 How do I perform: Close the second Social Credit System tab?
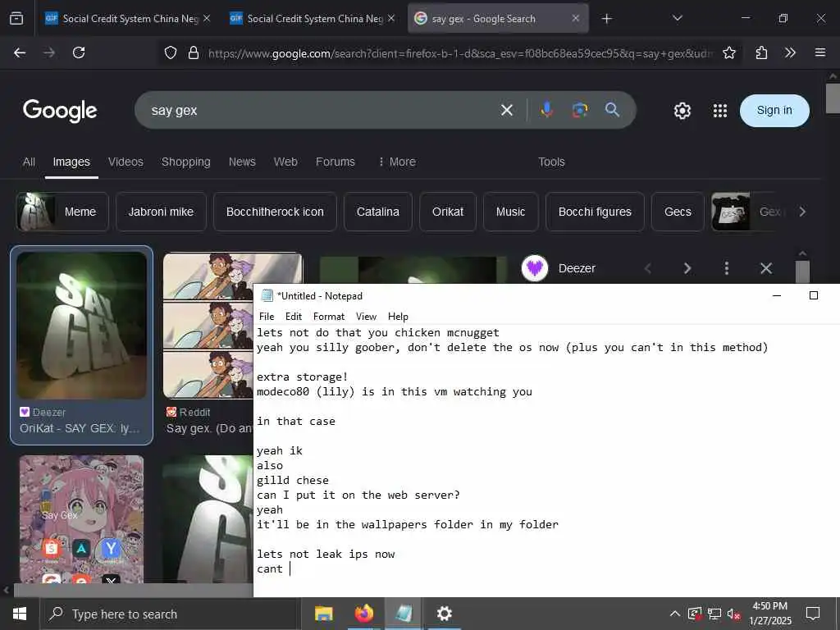pos(391,18)
